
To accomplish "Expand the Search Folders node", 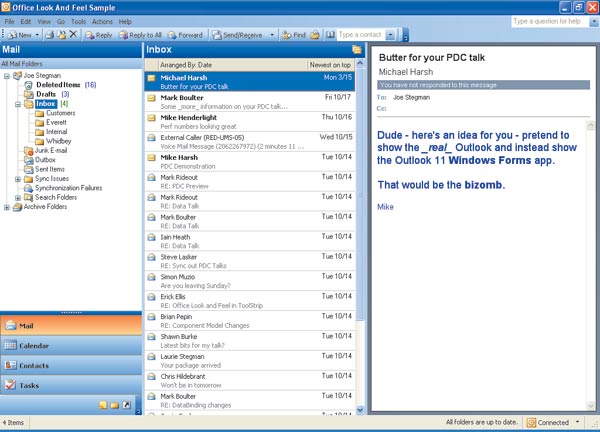I will click(x=18, y=197).
